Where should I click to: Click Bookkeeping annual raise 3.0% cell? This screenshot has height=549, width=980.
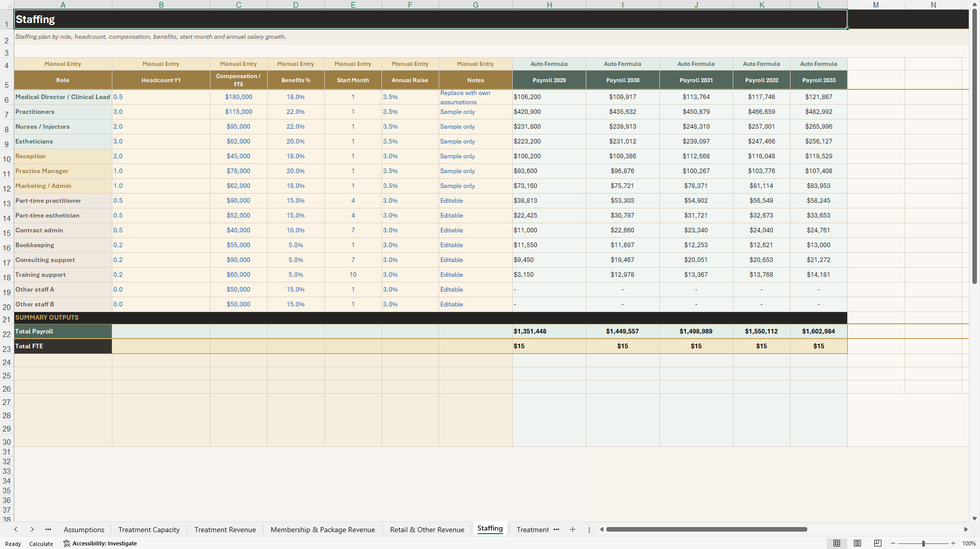[410, 245]
